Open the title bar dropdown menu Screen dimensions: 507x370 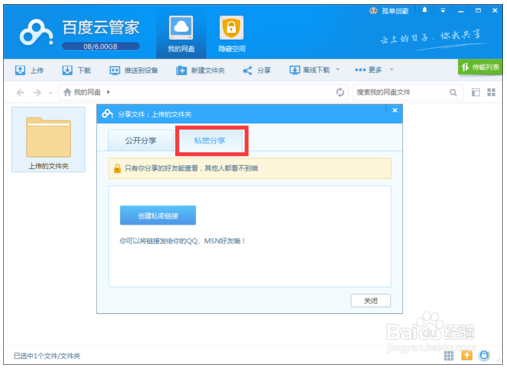(x=443, y=11)
